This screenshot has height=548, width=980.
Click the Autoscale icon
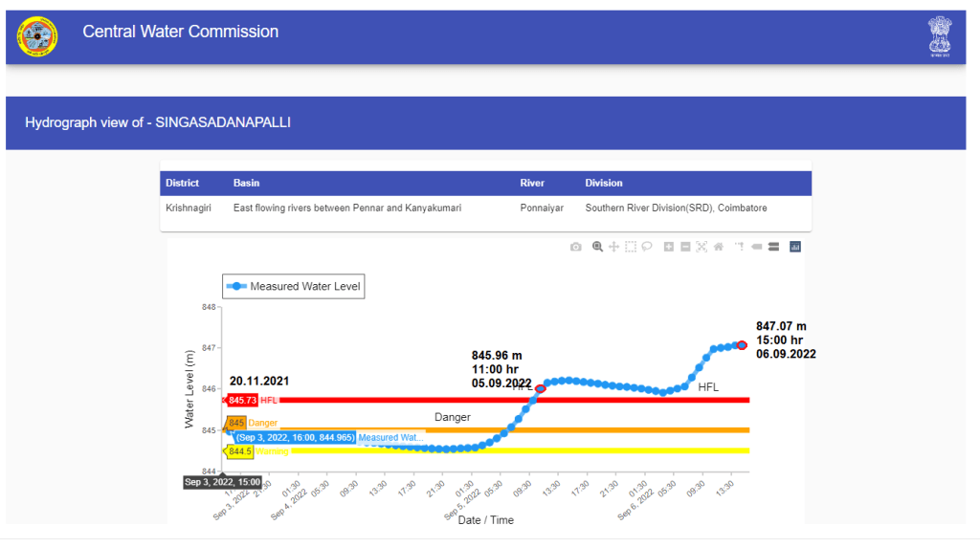(702, 247)
